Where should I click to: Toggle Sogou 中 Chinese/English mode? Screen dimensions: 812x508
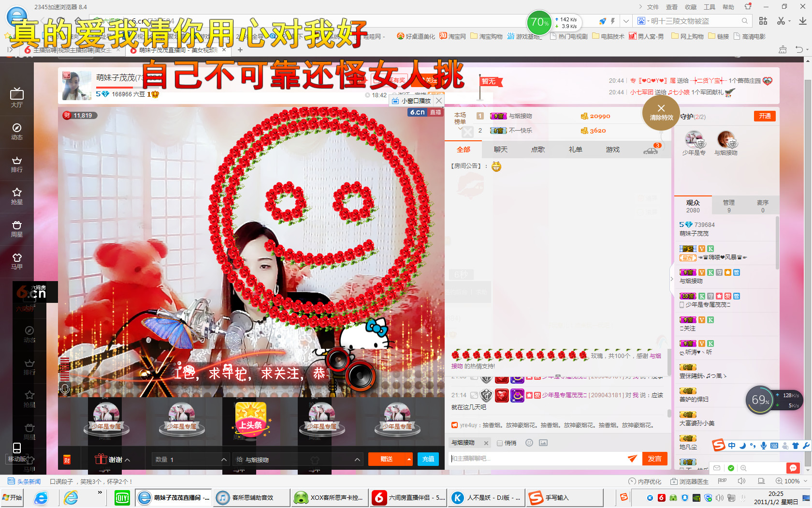(732, 446)
